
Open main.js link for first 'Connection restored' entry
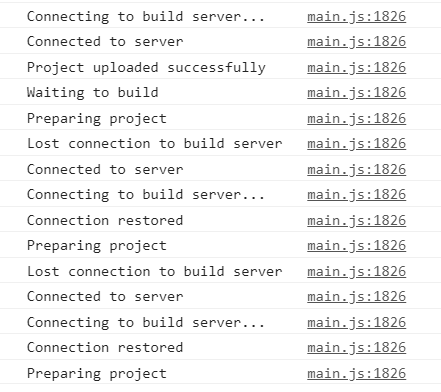click(x=356, y=220)
